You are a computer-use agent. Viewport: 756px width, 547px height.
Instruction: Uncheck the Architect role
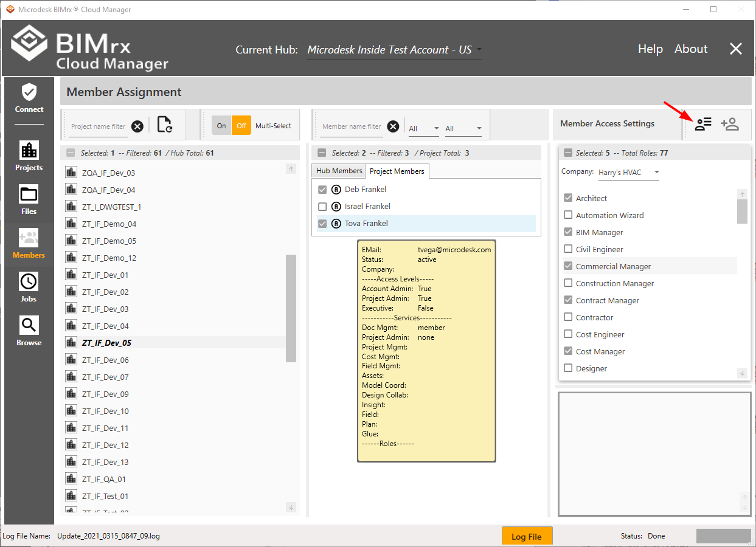point(568,198)
